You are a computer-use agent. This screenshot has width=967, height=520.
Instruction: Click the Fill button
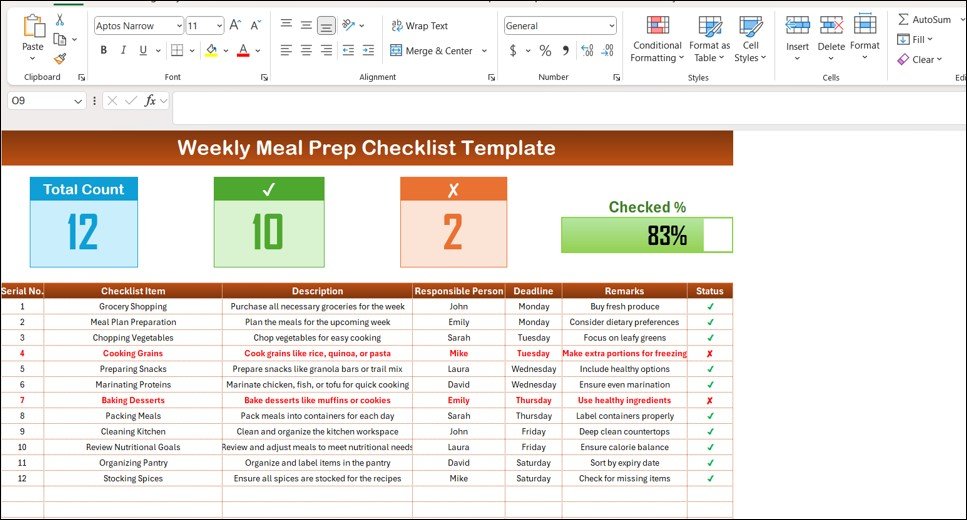(x=915, y=39)
